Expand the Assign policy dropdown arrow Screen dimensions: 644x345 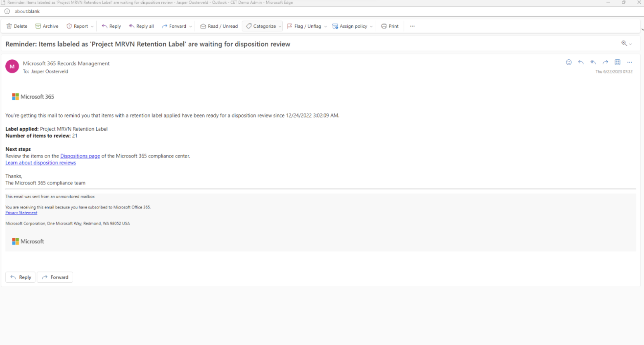[x=371, y=26]
